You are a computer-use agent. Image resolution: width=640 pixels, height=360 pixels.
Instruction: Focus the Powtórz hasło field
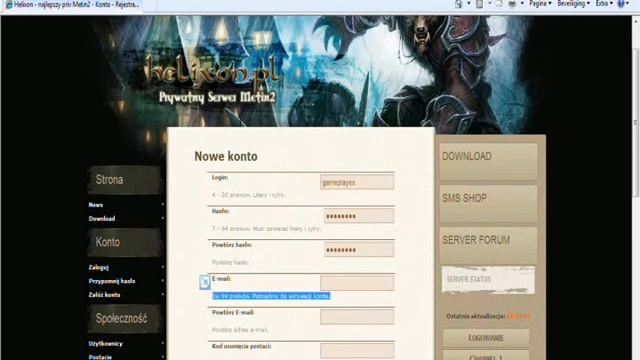(x=359, y=249)
